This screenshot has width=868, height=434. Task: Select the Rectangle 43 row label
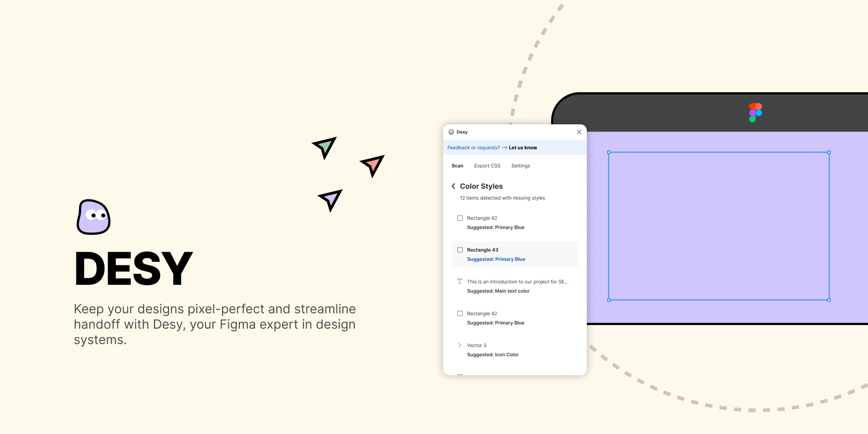tap(482, 250)
